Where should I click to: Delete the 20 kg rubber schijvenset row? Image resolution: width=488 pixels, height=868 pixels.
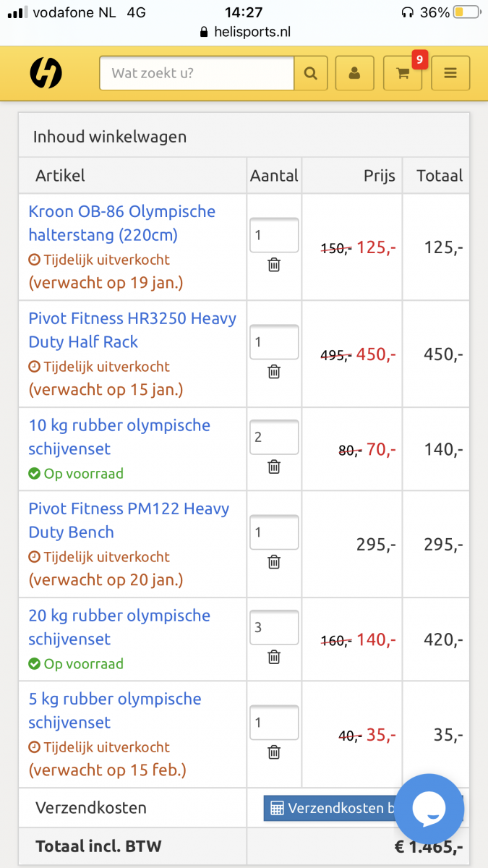274,657
